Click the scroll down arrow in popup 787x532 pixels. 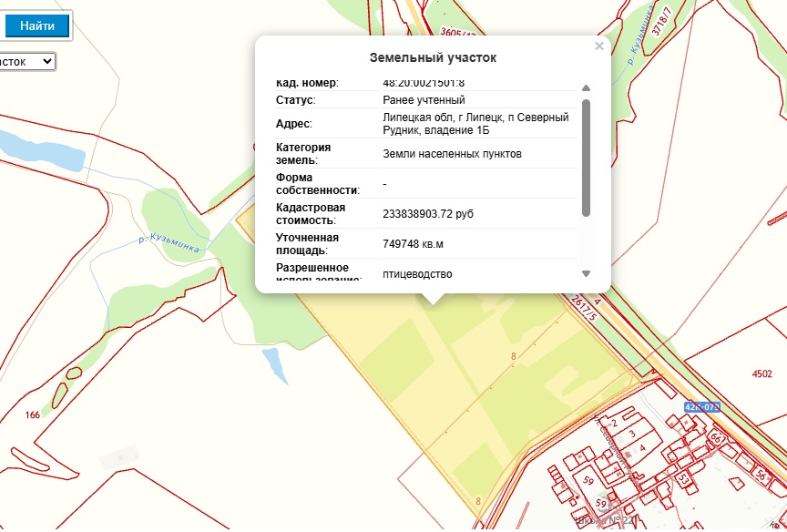586,273
